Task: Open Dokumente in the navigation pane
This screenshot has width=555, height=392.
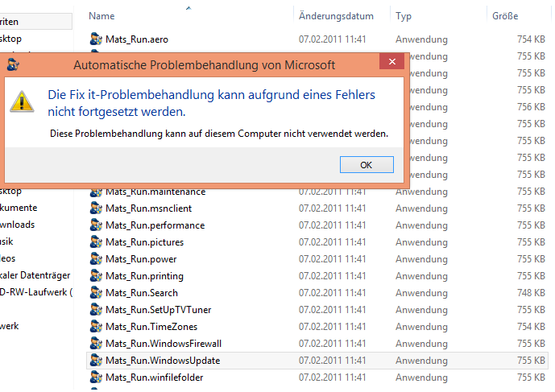Action: pos(19,208)
